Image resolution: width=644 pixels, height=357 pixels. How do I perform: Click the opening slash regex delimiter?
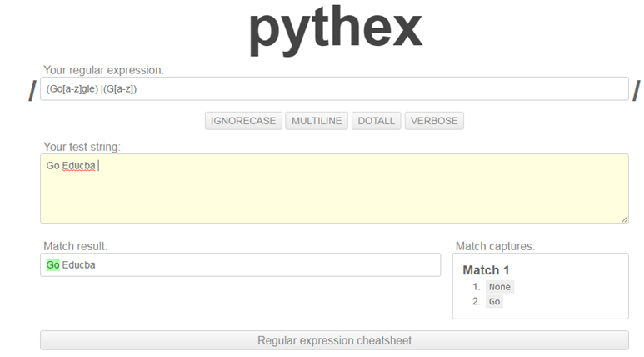(32, 90)
